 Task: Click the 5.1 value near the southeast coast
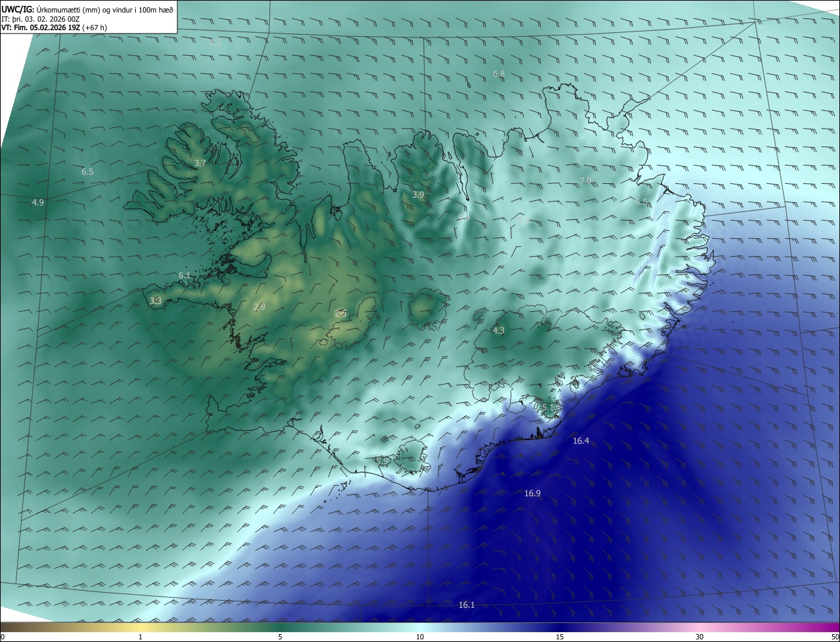[549, 407]
